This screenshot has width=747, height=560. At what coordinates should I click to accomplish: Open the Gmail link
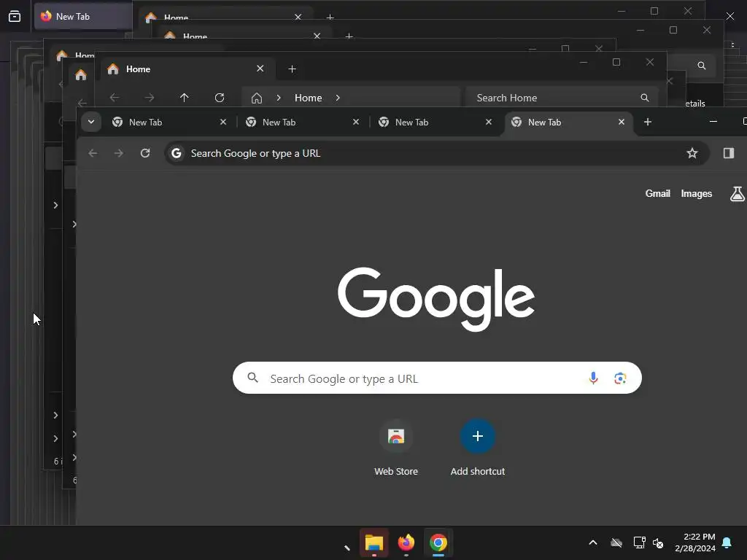(x=657, y=193)
